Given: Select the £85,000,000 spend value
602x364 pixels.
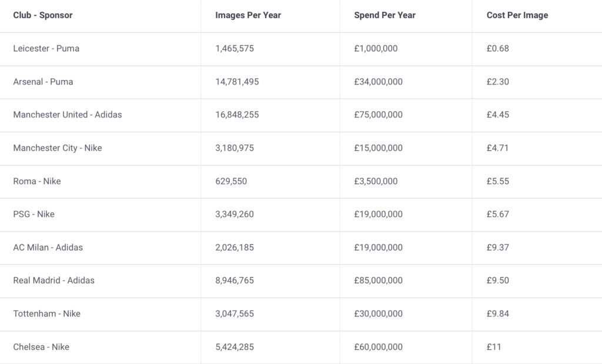Looking at the screenshot, I should [x=378, y=281].
